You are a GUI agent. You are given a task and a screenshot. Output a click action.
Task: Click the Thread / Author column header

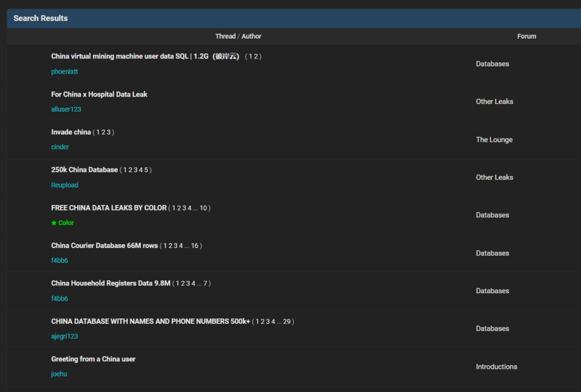tap(238, 36)
